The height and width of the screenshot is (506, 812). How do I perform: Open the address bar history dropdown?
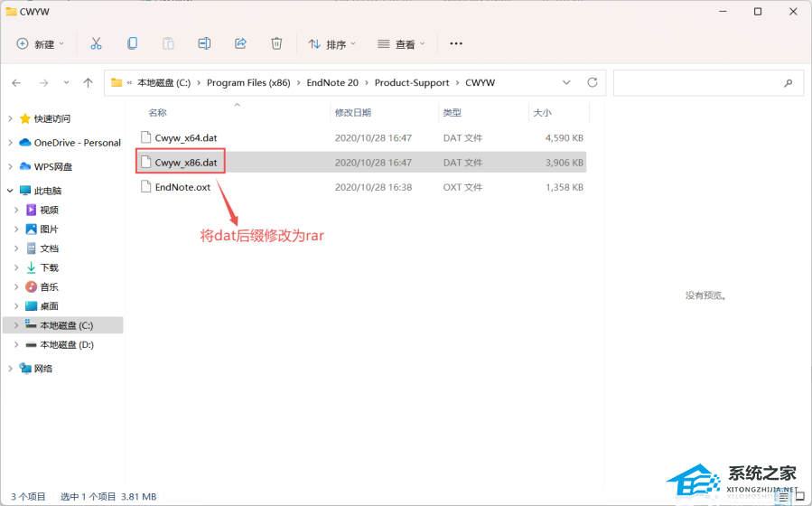tap(566, 82)
